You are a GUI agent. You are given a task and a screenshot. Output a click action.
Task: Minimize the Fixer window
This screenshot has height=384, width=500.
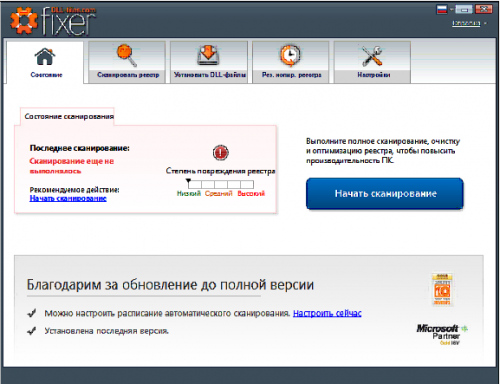click(464, 10)
